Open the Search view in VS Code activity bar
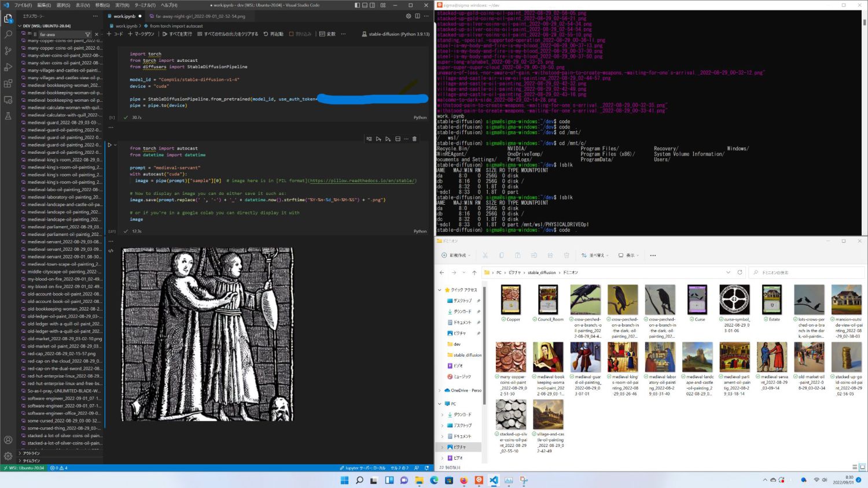Screen dimensions: 868x488 tap(8, 35)
